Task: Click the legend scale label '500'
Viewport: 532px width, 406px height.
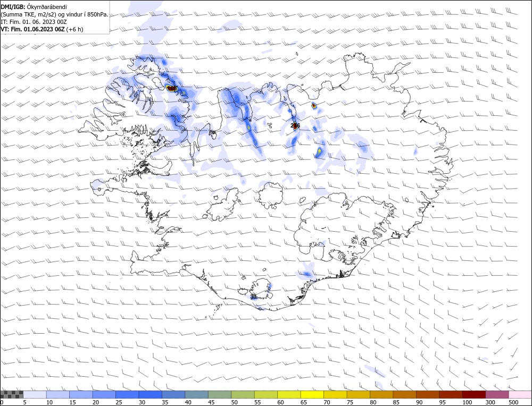Action: coord(513,402)
